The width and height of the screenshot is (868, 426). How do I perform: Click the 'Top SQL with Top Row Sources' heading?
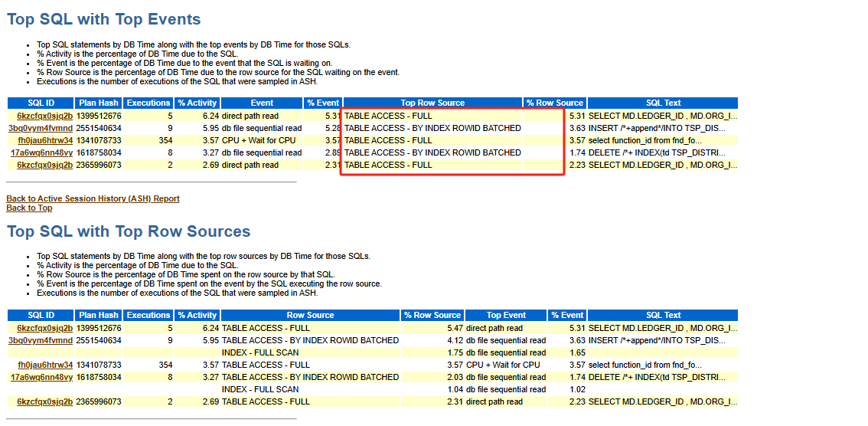tap(129, 231)
